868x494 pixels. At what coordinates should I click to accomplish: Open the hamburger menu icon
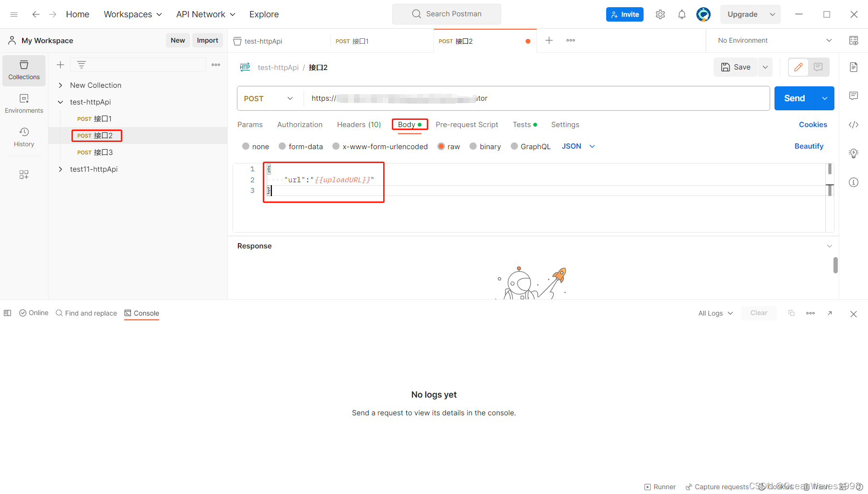click(x=14, y=14)
